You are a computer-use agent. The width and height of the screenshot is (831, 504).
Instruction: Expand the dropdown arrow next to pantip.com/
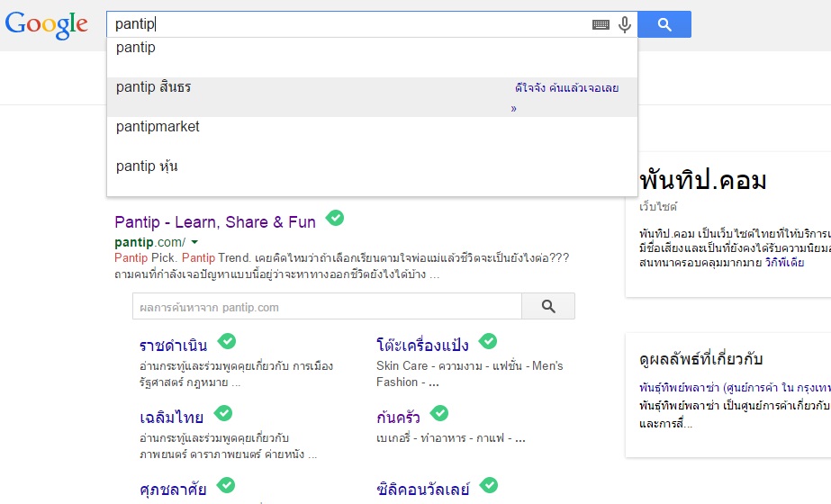(x=194, y=242)
